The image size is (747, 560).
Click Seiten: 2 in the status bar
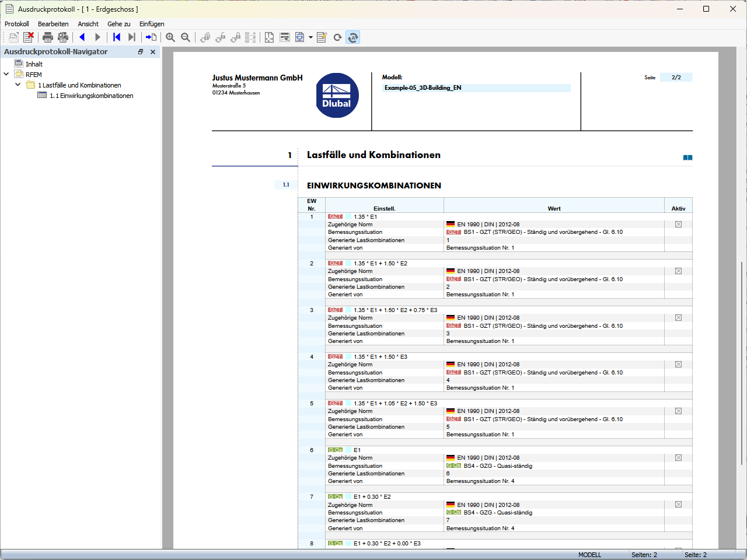644,555
